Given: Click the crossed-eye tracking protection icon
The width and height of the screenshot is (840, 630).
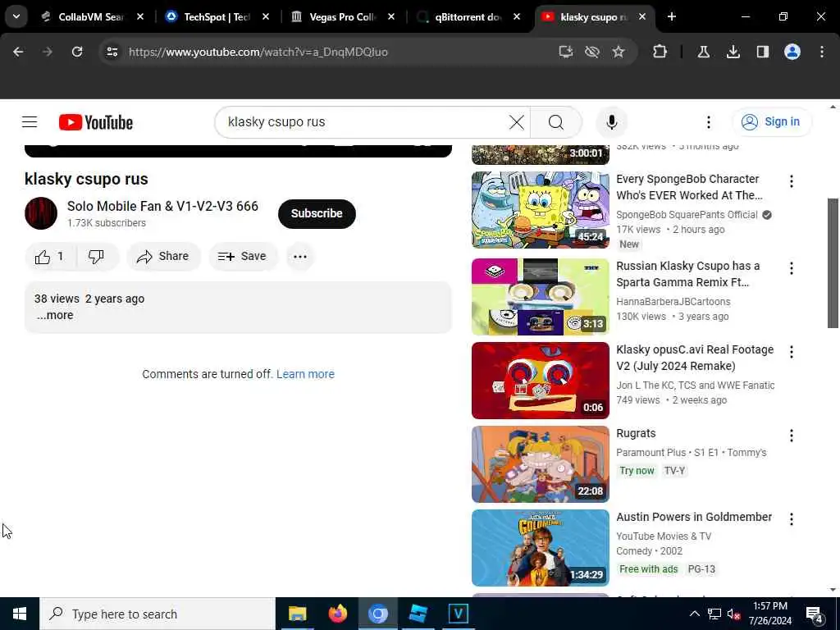Looking at the screenshot, I should tap(592, 52).
